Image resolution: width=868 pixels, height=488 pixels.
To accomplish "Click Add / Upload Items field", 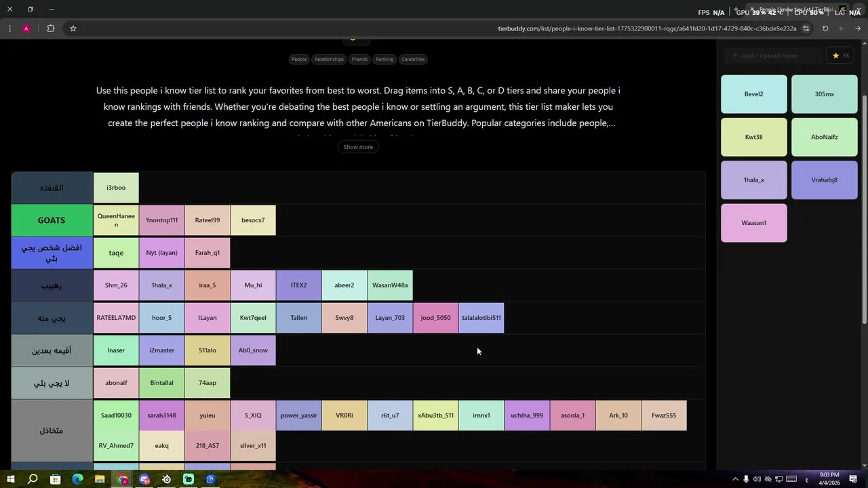I will pyautogui.click(x=773, y=56).
